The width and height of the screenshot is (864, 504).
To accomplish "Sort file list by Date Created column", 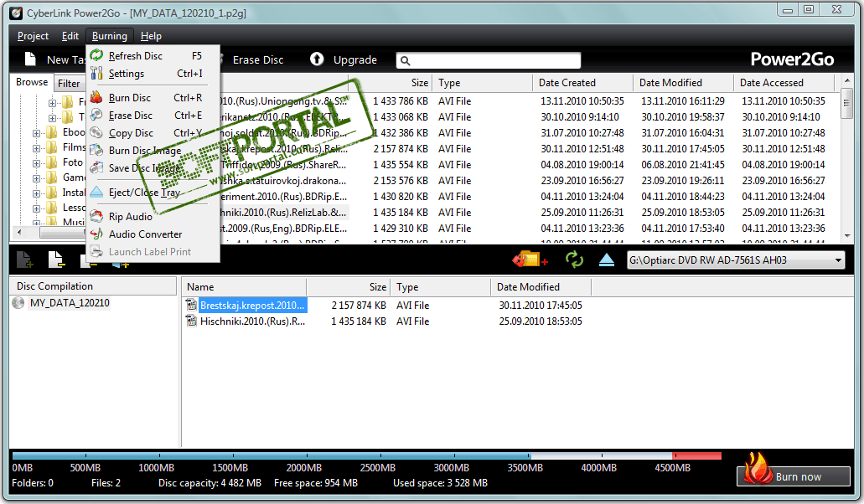I will pyautogui.click(x=582, y=83).
